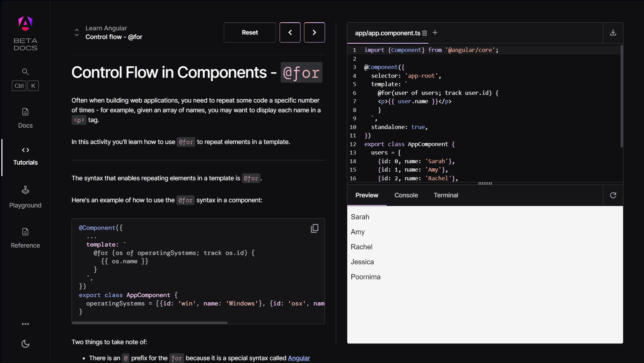The width and height of the screenshot is (644, 363).
Task: Refresh the preview pane
Action: click(613, 195)
